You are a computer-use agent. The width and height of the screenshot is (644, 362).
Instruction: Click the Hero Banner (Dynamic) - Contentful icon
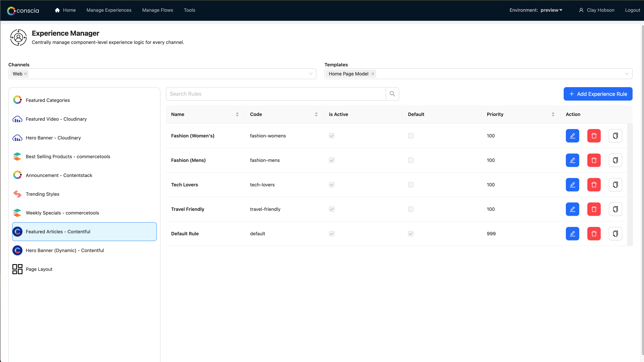click(x=18, y=251)
